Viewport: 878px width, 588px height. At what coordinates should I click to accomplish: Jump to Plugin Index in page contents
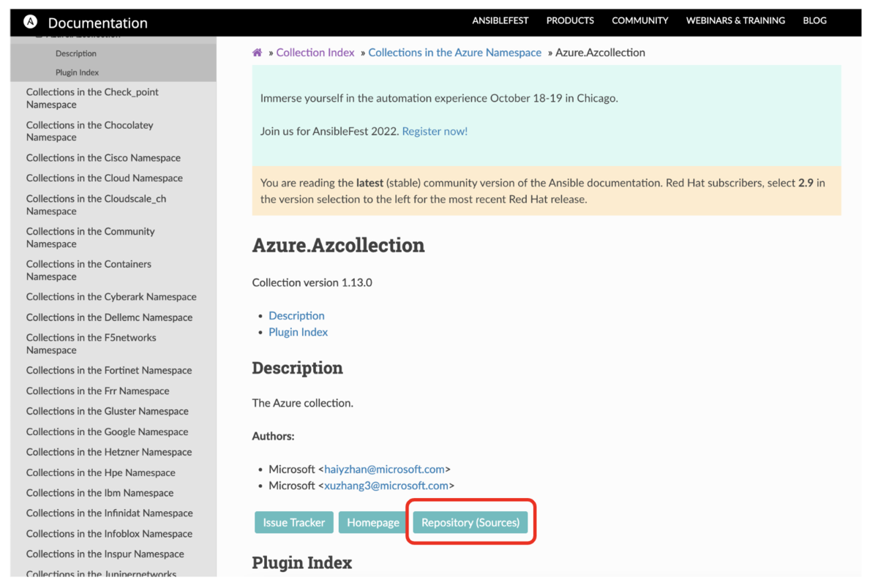pyautogui.click(x=298, y=332)
